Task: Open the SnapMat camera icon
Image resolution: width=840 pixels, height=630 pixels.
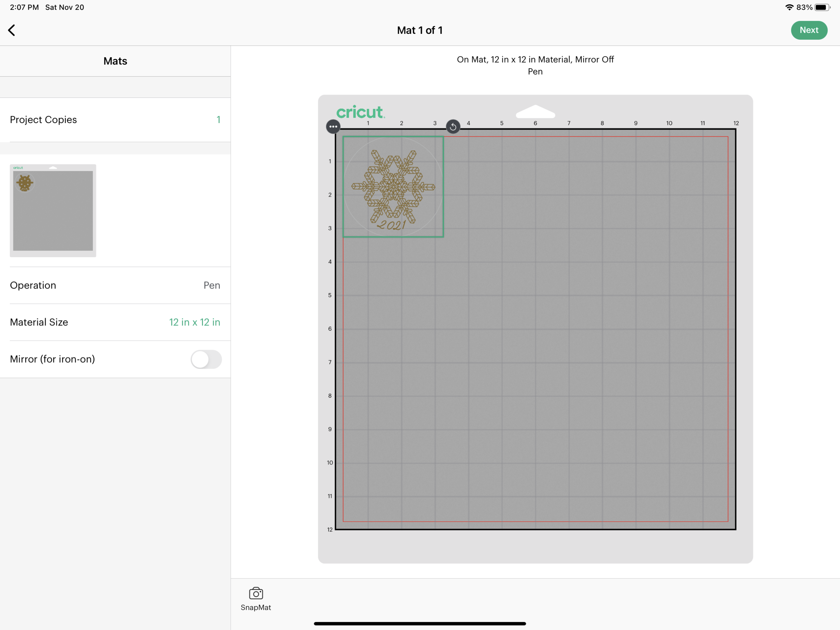Action: 256,593
